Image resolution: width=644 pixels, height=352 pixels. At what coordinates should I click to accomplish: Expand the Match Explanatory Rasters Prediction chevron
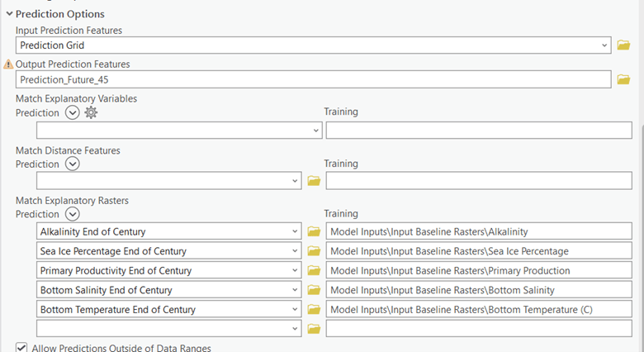pos(72,214)
